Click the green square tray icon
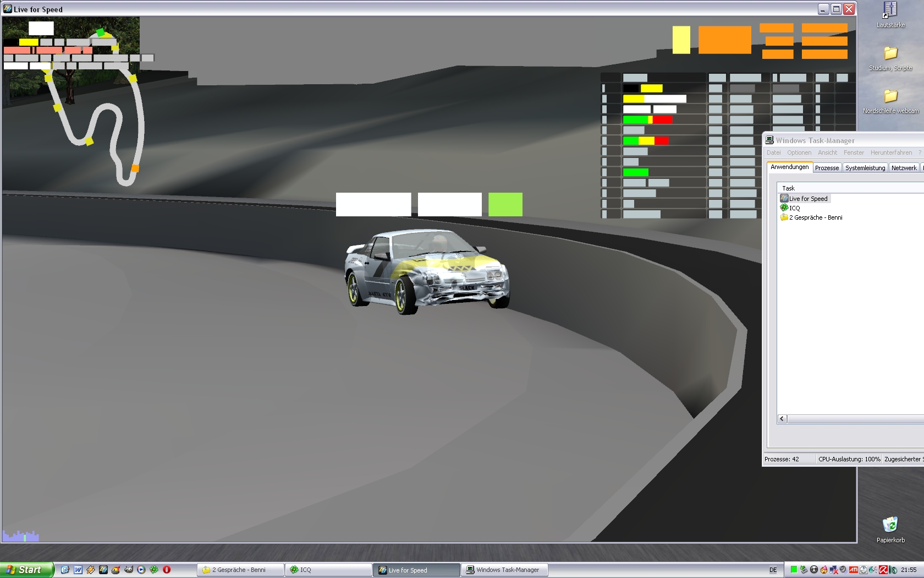Viewport: 924px width, 578px height. coord(794,570)
